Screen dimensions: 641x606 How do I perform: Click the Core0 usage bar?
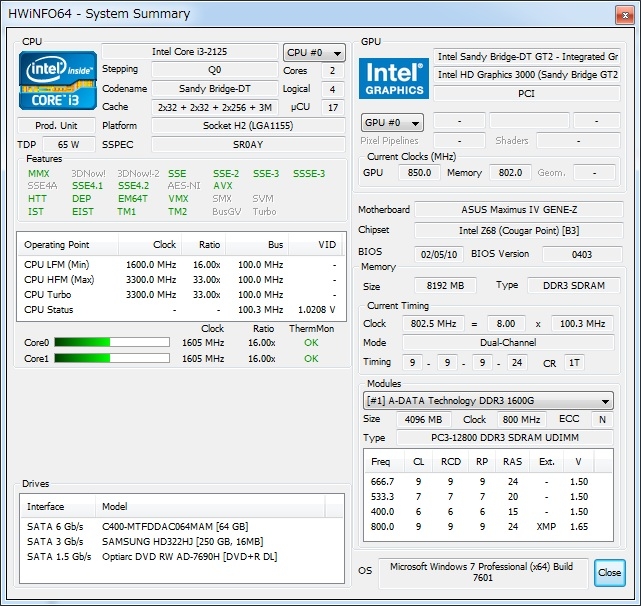click(112, 342)
